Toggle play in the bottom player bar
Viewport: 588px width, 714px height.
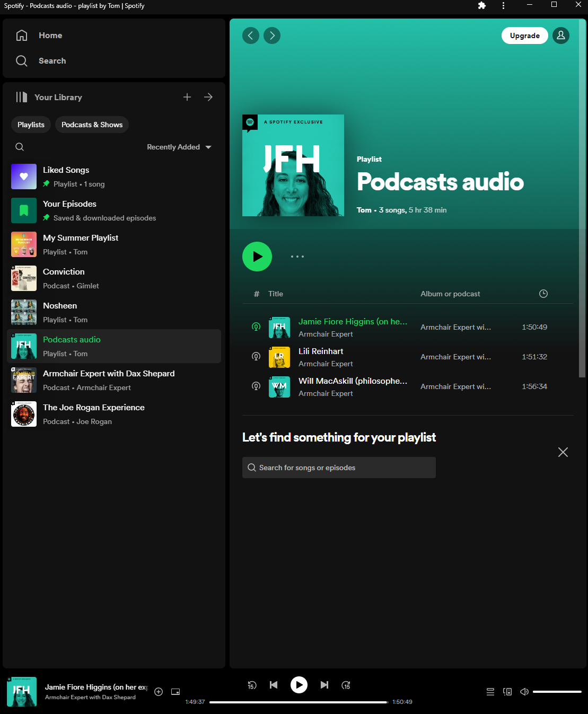click(x=299, y=685)
